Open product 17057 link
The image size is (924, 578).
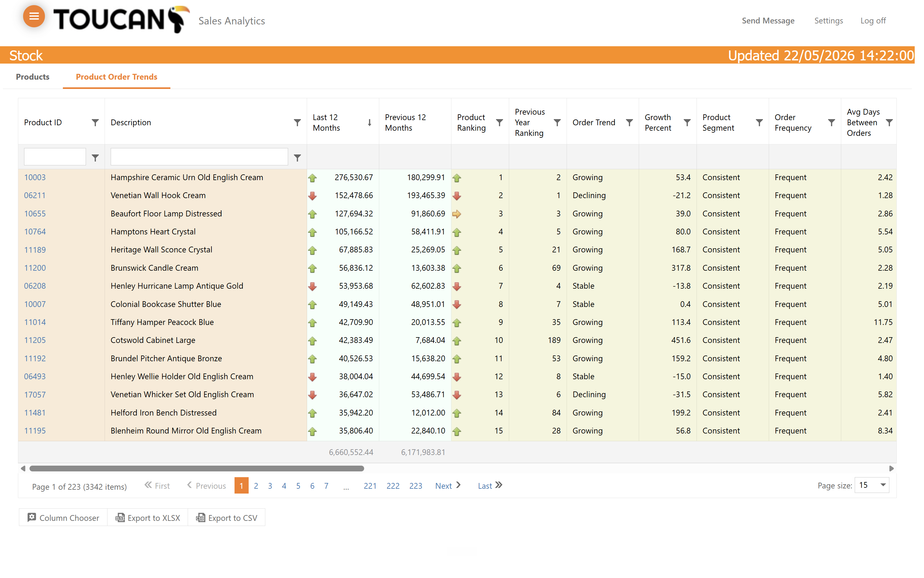click(35, 395)
